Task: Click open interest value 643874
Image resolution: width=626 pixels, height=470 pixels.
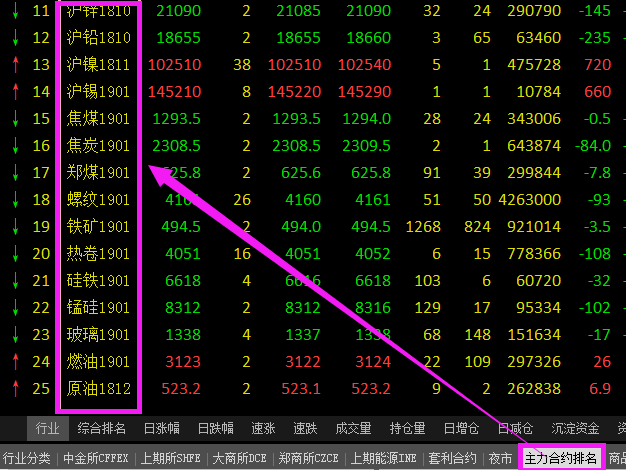Action: (x=534, y=145)
